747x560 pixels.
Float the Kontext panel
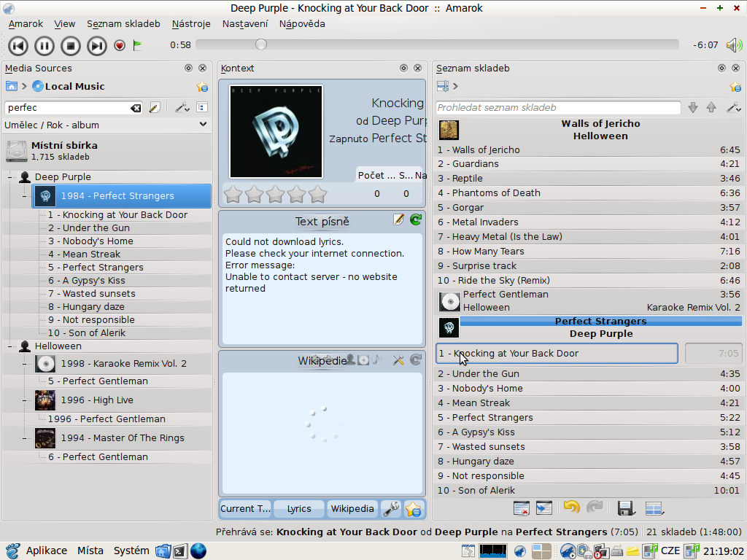[x=404, y=68]
